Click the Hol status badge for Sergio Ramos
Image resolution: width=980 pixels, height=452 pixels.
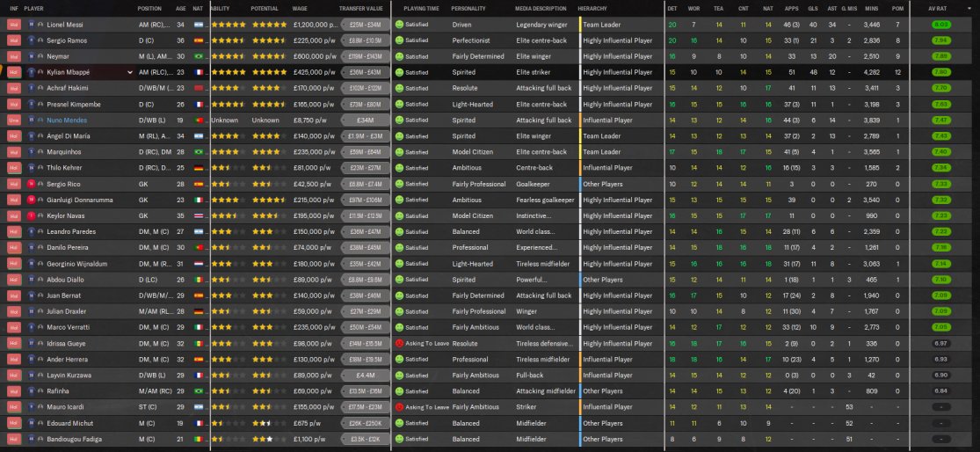[14, 40]
